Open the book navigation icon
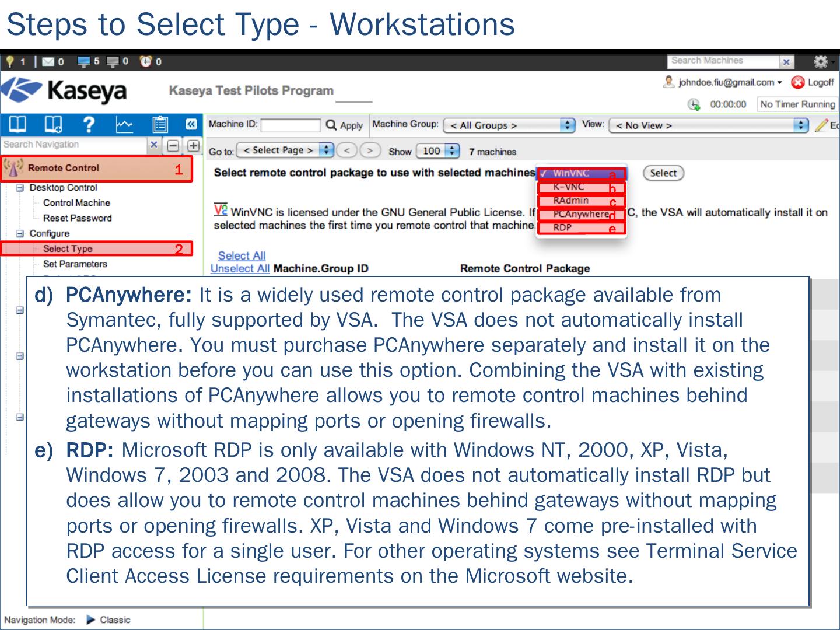 pos(17,124)
